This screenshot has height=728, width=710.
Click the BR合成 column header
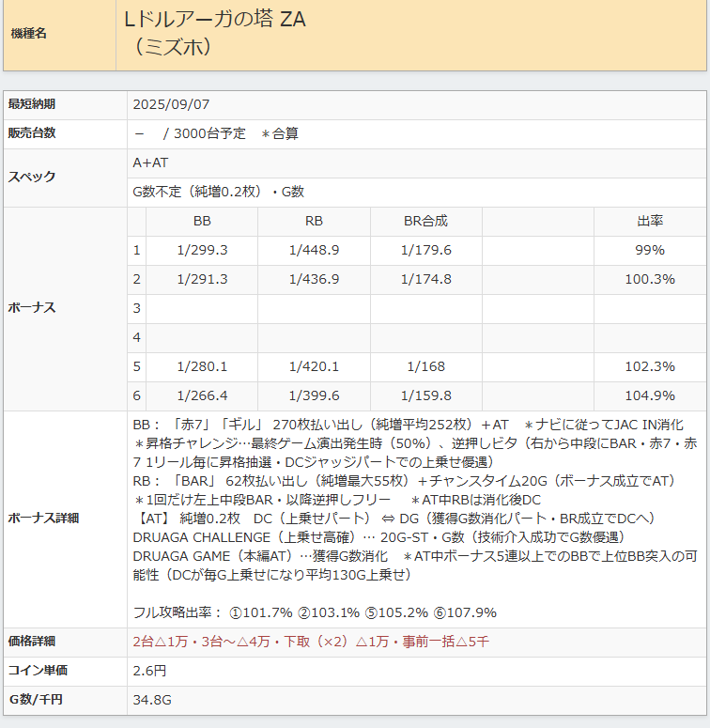(x=426, y=221)
